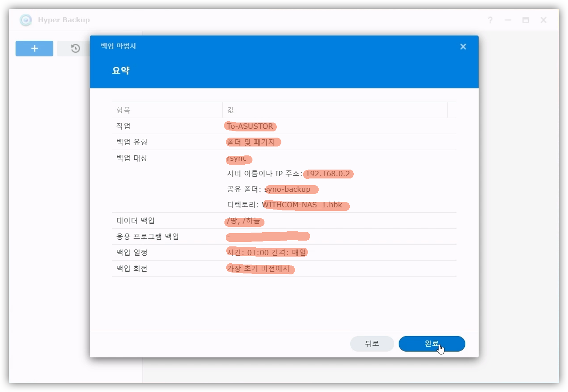Close the 백업 마법사 wizard dialog
Image resolution: width=568 pixels, height=392 pixels.
coord(463,47)
